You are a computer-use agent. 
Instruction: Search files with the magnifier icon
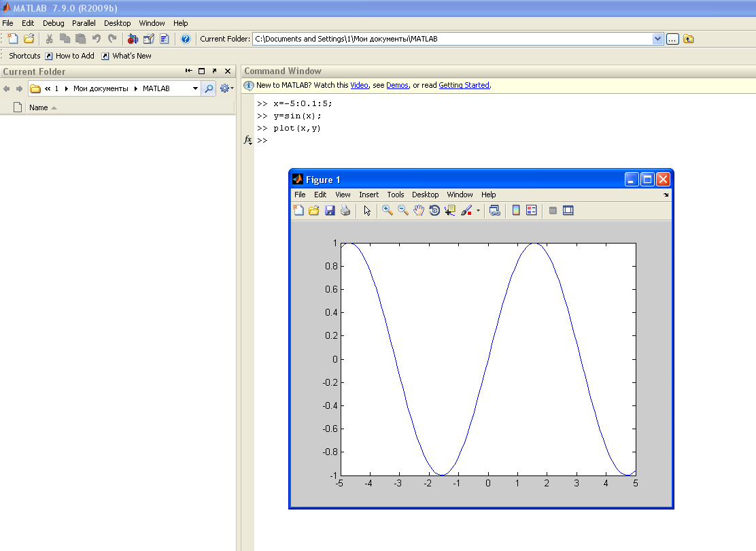coord(209,88)
